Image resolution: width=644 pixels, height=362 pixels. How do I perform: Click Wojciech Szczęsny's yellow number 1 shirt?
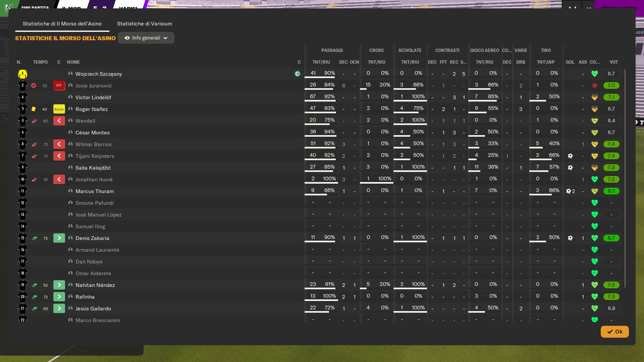(x=22, y=74)
